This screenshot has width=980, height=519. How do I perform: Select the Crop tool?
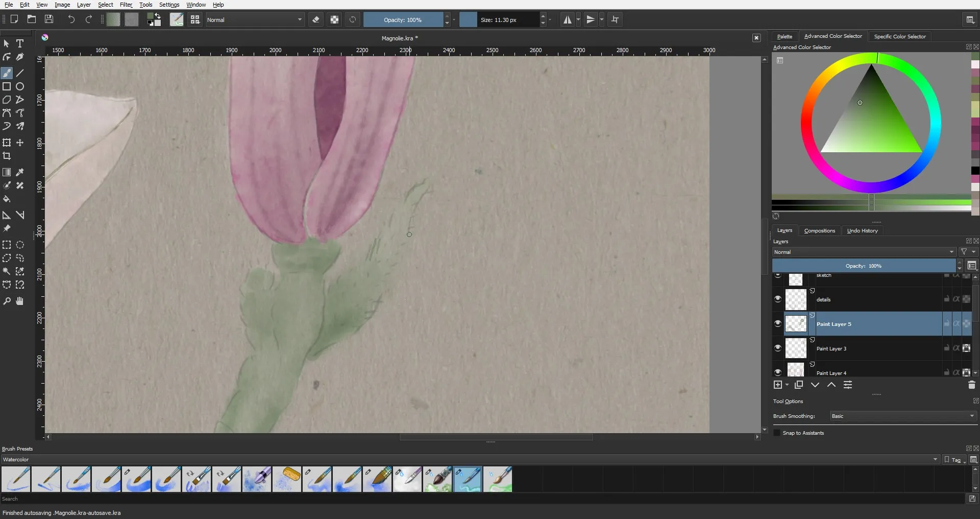(7, 156)
